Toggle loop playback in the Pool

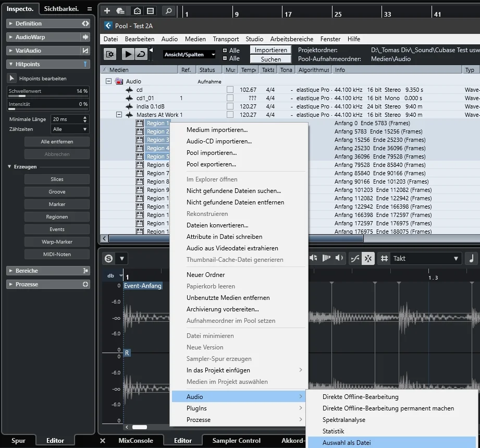pos(141,54)
